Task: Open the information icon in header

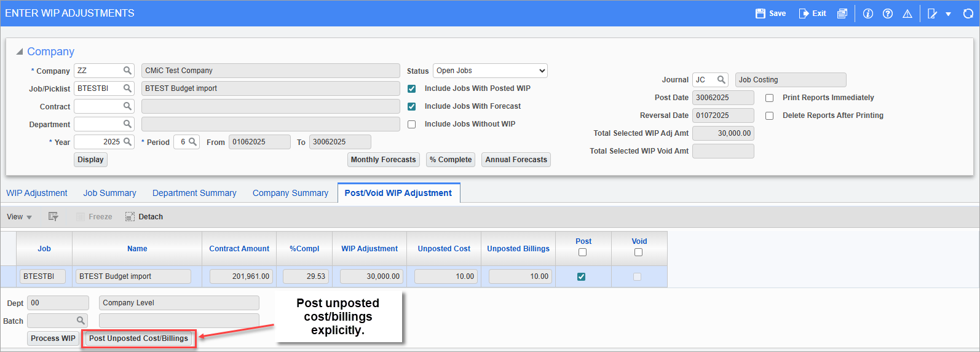Action: click(868, 14)
